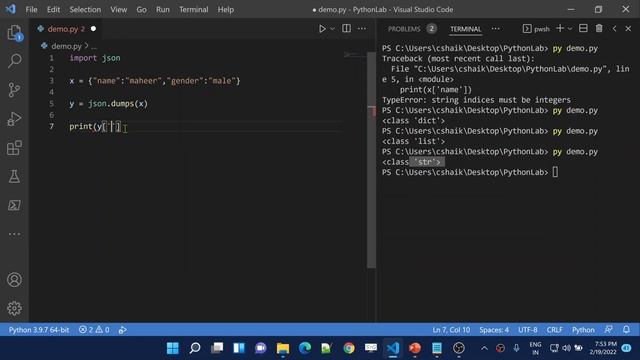
Task: Open the Go menu
Action: (141, 9)
